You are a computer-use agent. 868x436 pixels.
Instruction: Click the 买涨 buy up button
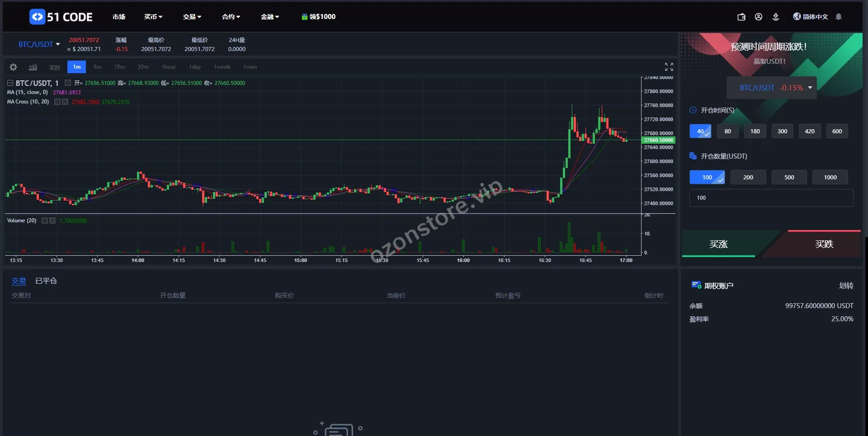pyautogui.click(x=718, y=244)
